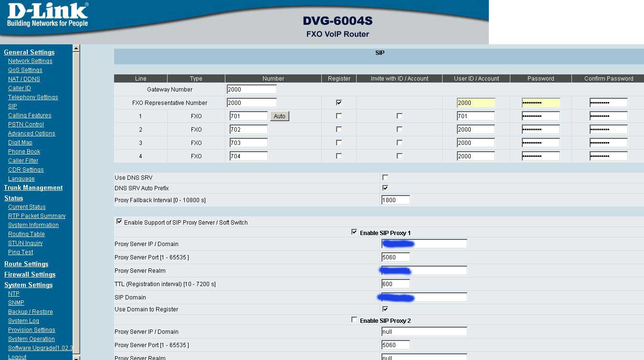The width and height of the screenshot is (644, 360).
Task: Expand the General Settings menu section
Action: tap(29, 52)
